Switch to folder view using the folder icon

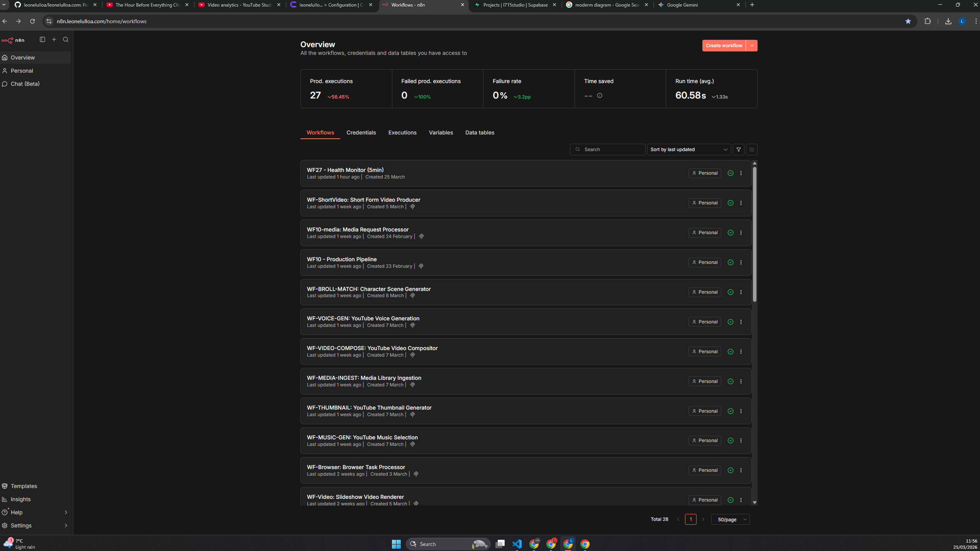pos(751,150)
